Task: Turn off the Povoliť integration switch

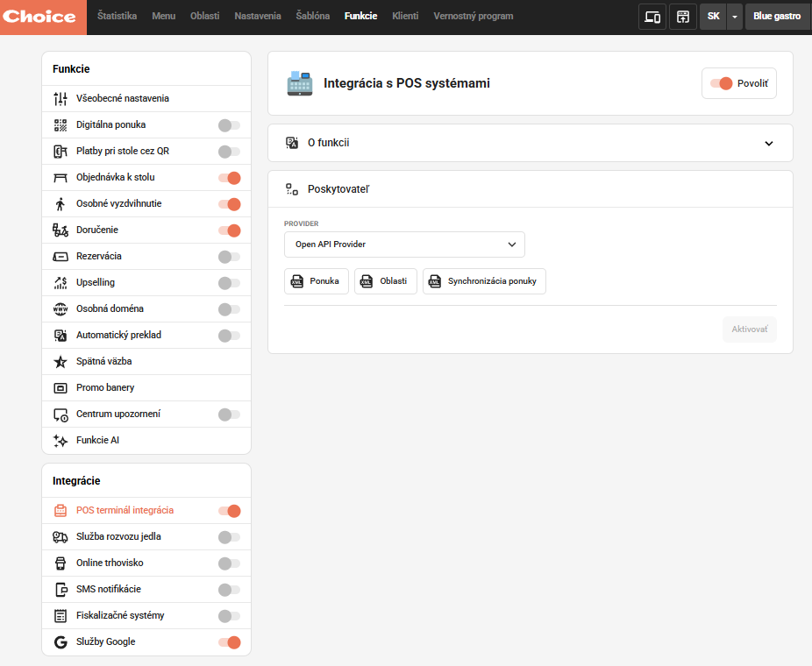Action: click(722, 83)
